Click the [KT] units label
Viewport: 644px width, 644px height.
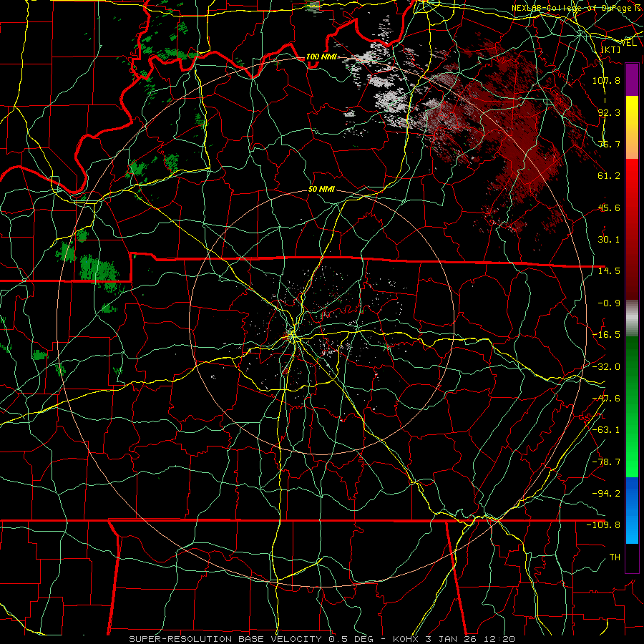coord(611,49)
